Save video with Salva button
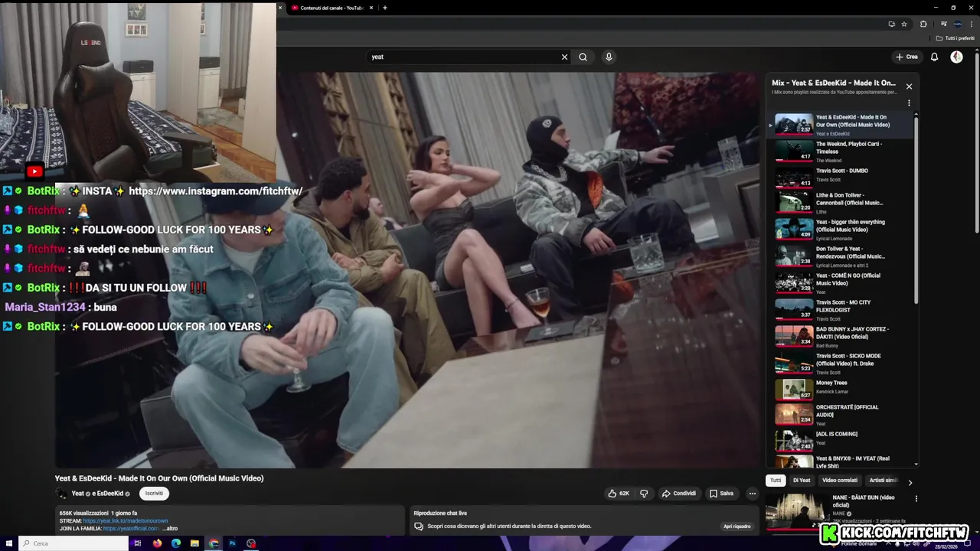This screenshot has width=980, height=551. [721, 494]
